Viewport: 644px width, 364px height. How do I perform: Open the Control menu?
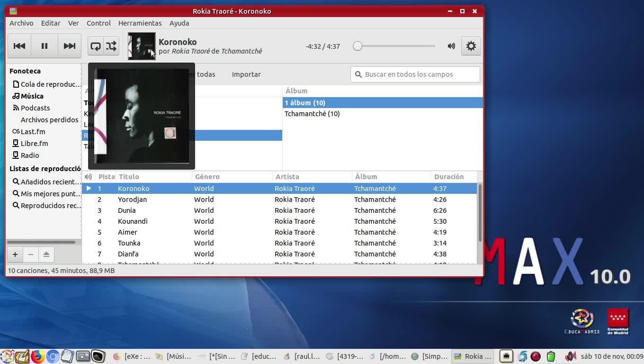pyautogui.click(x=98, y=23)
